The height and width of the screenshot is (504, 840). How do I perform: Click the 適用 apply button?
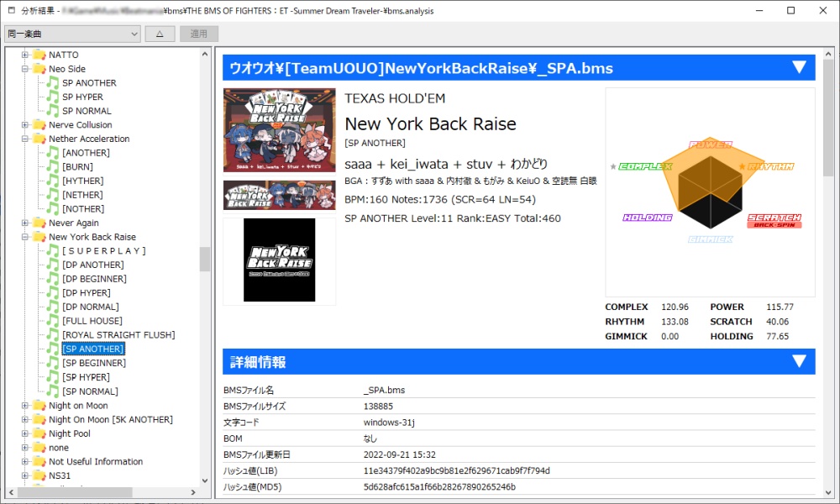point(199,34)
